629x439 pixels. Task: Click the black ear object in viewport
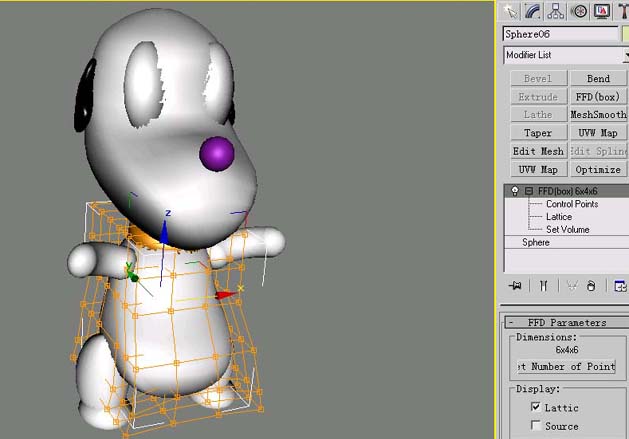(85, 95)
